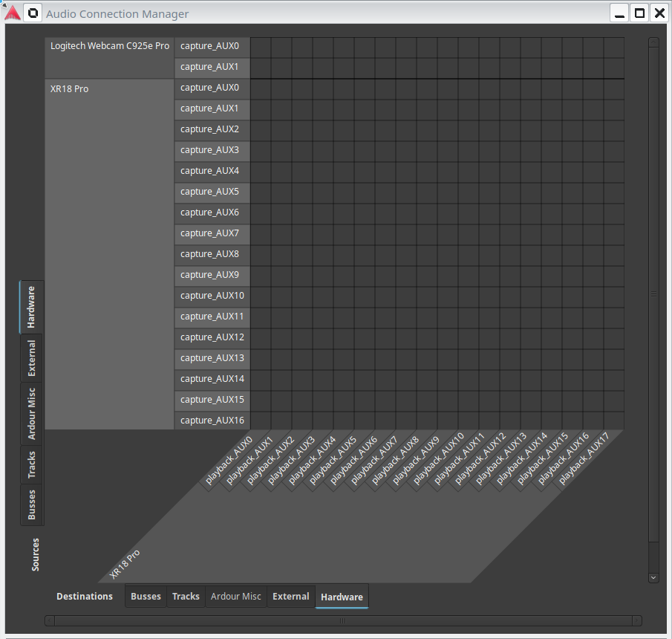Viewport: 672px width, 639px height.
Task: Switch Sources to the Busses tab
Action: coord(32,505)
